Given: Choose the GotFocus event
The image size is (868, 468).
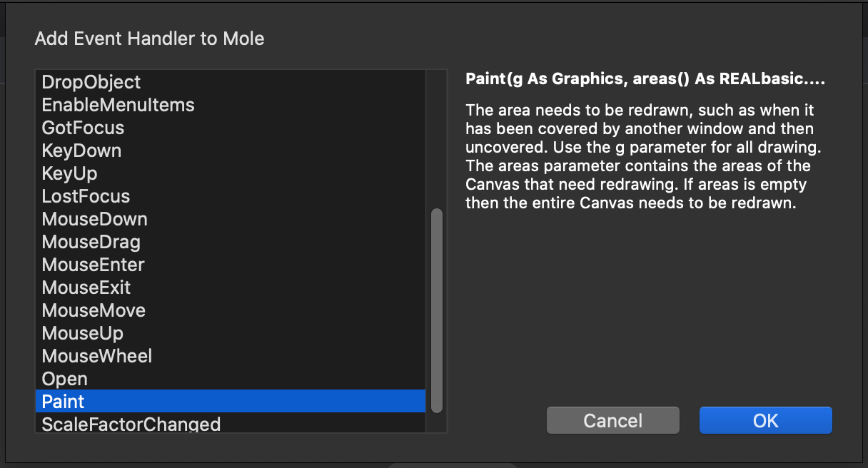Looking at the screenshot, I should tap(231, 128).
